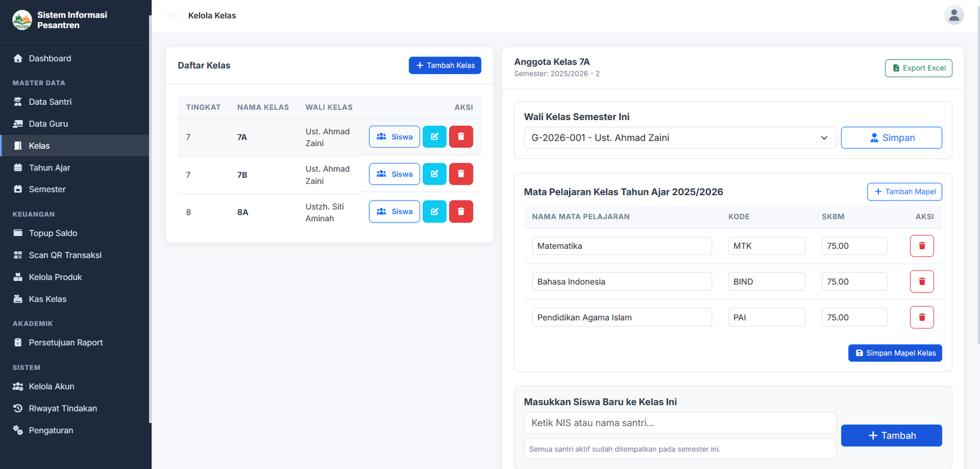Save the wali kelas with Simpan
The width and height of the screenshot is (980, 469).
pos(891,138)
